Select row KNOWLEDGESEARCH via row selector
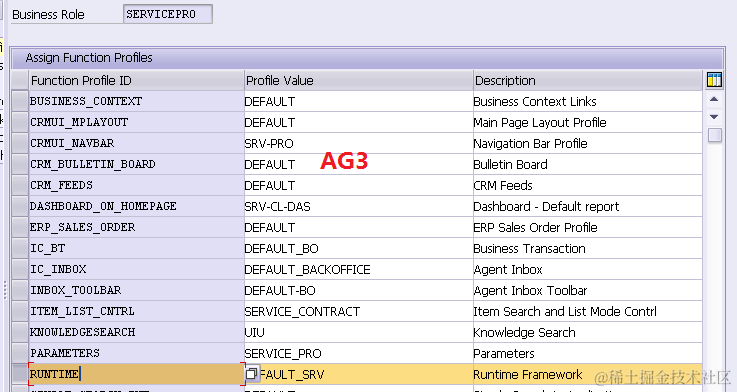The image size is (737, 392). click(20, 332)
